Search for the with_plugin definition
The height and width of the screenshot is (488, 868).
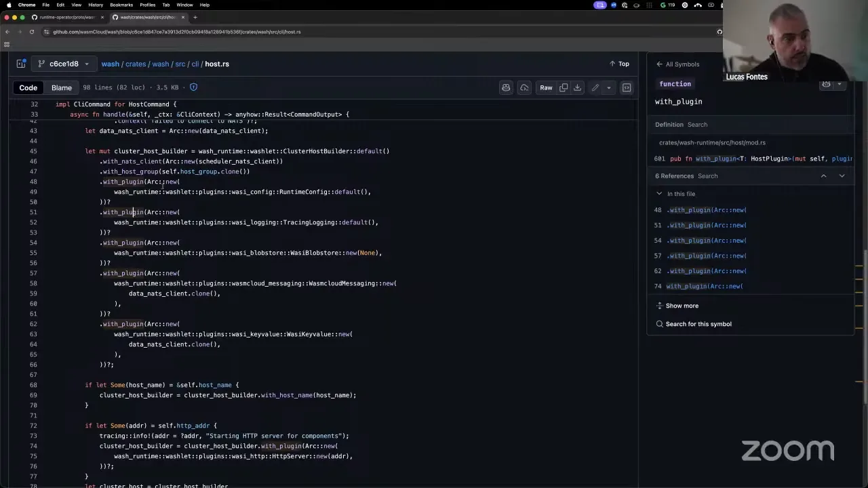[x=697, y=125]
